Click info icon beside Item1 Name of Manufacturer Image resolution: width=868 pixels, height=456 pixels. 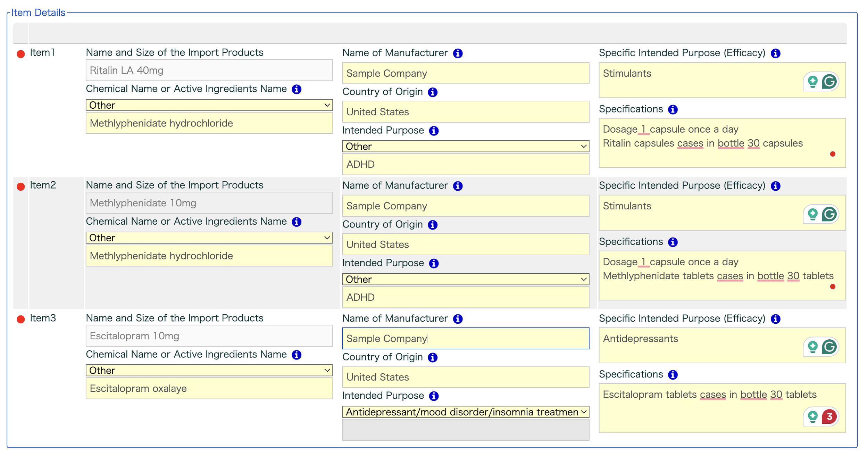[458, 53]
